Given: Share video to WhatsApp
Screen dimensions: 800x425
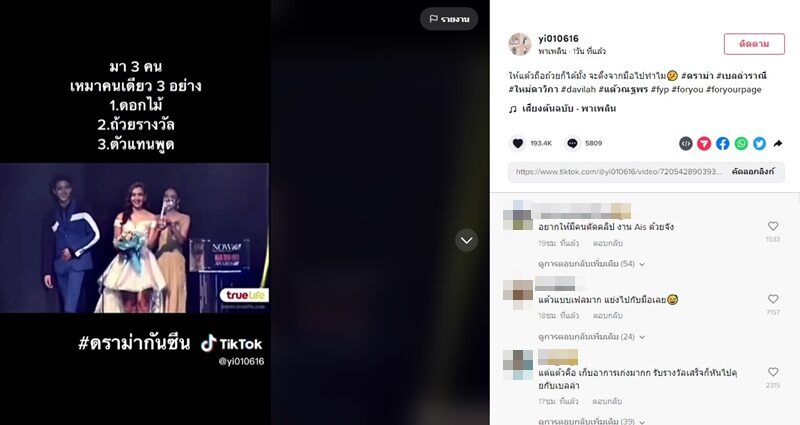Looking at the screenshot, I should click(x=741, y=144).
